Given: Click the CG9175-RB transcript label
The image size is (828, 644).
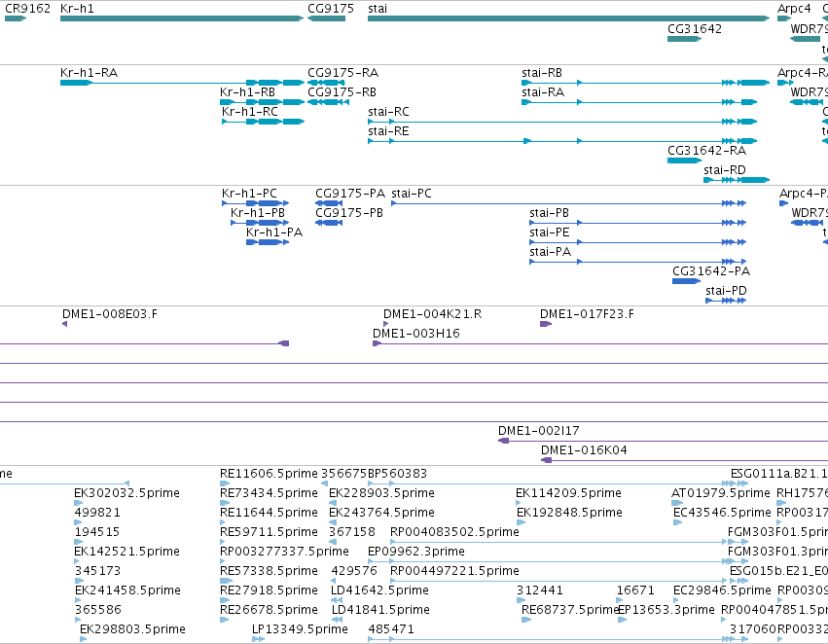Looking at the screenshot, I should (x=342, y=92).
